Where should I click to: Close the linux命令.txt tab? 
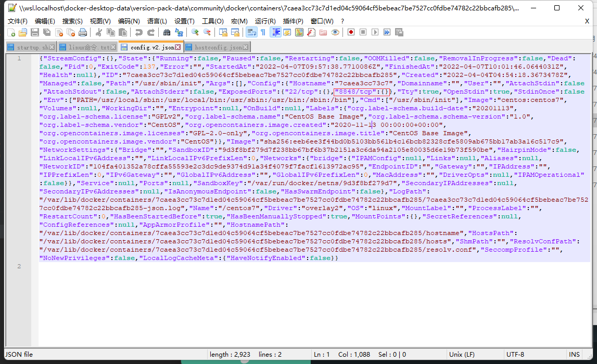pyautogui.click(x=113, y=47)
